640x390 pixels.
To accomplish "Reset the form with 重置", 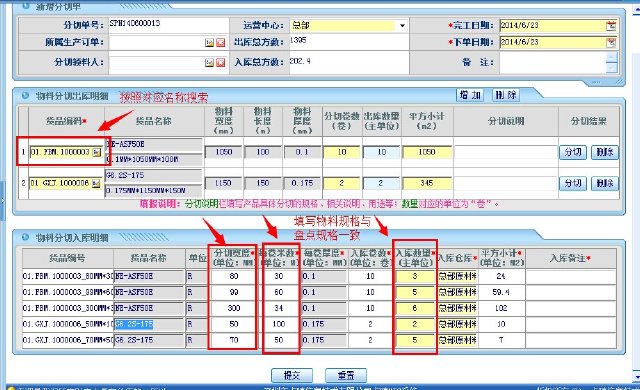I will point(346,375).
